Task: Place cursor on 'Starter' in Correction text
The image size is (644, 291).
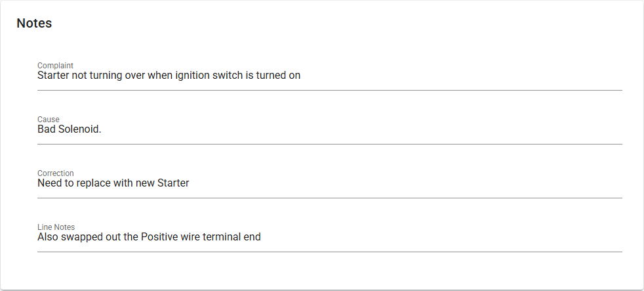Action: (173, 183)
